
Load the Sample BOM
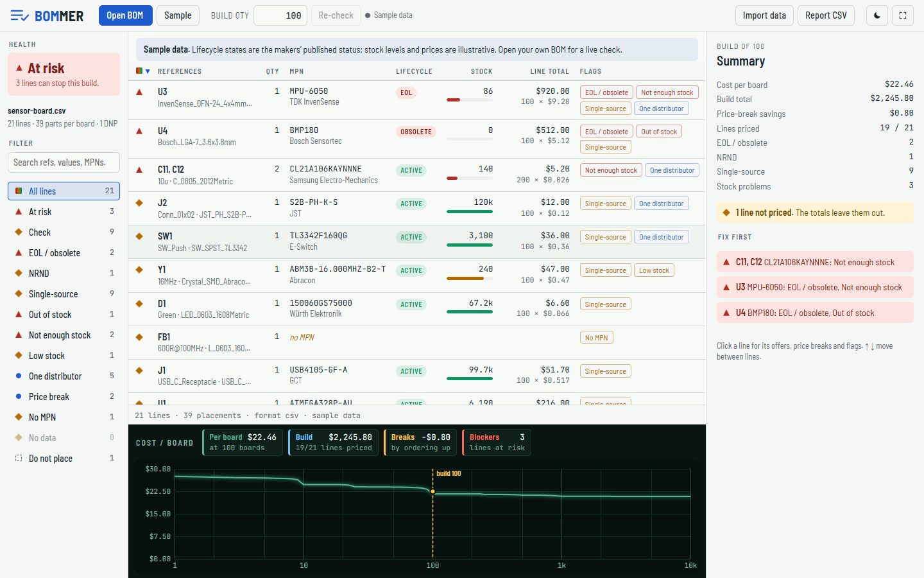point(178,15)
